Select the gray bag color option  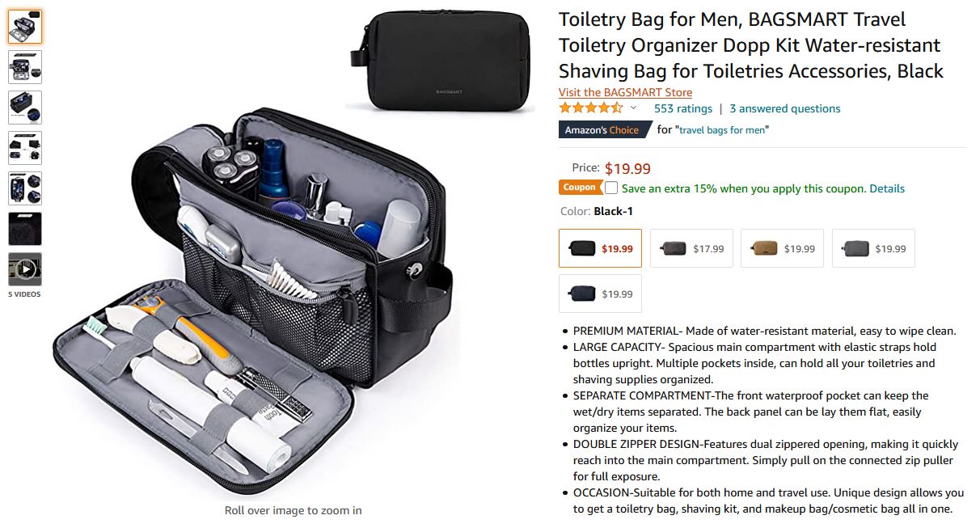pyautogui.click(x=873, y=248)
